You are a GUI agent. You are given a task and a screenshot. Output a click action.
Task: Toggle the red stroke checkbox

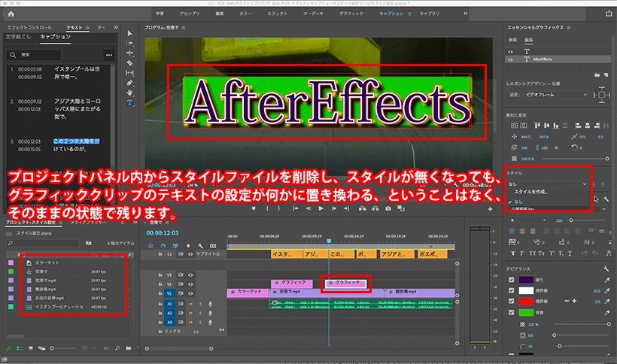511,301
